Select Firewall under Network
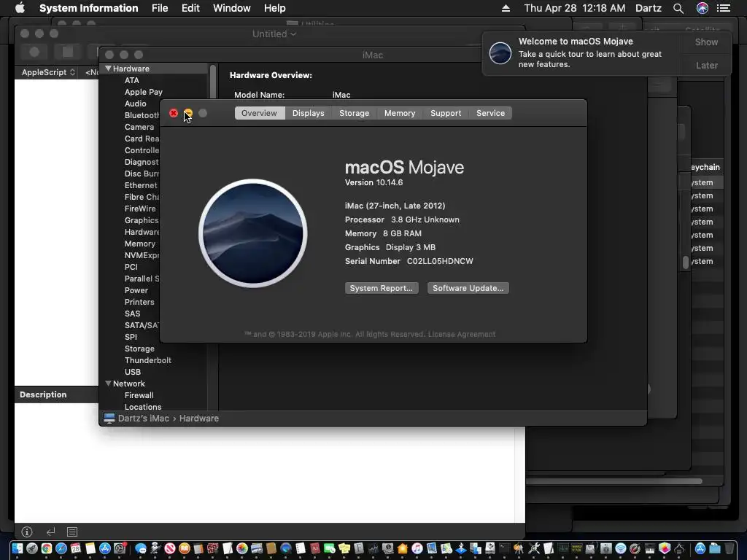747x560 pixels. (x=139, y=395)
